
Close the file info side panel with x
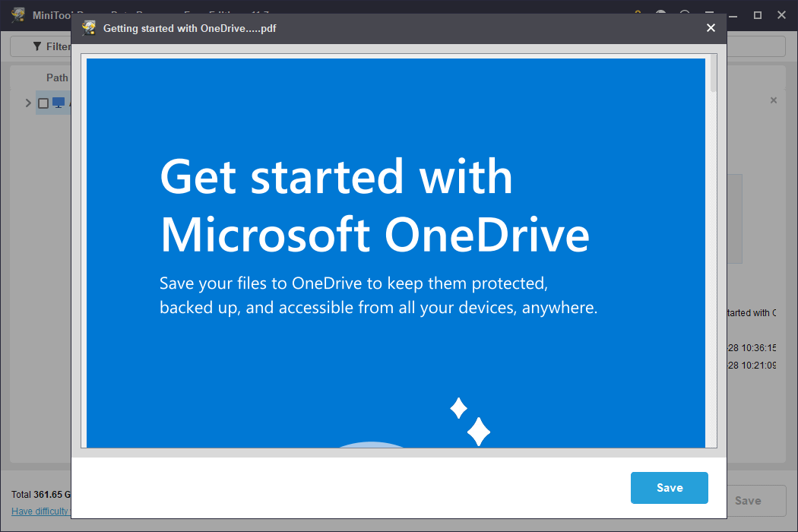774,100
